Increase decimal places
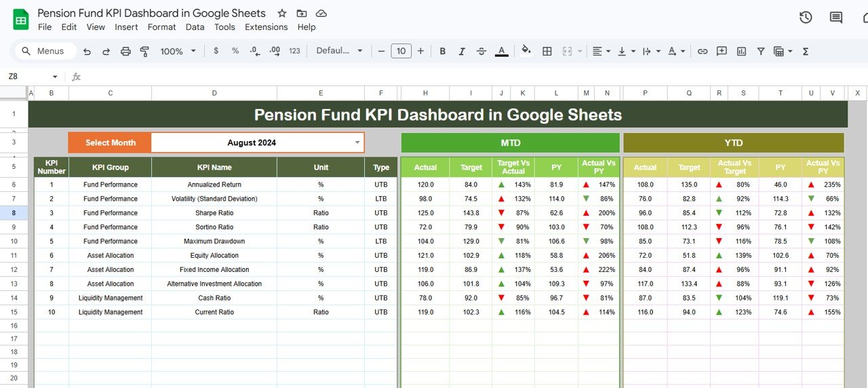868x388 pixels. [x=275, y=51]
